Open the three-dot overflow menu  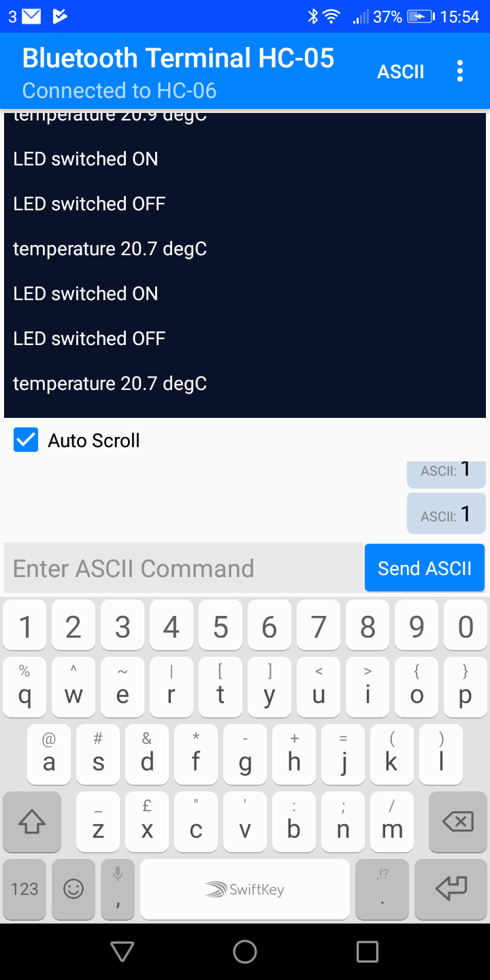(460, 71)
